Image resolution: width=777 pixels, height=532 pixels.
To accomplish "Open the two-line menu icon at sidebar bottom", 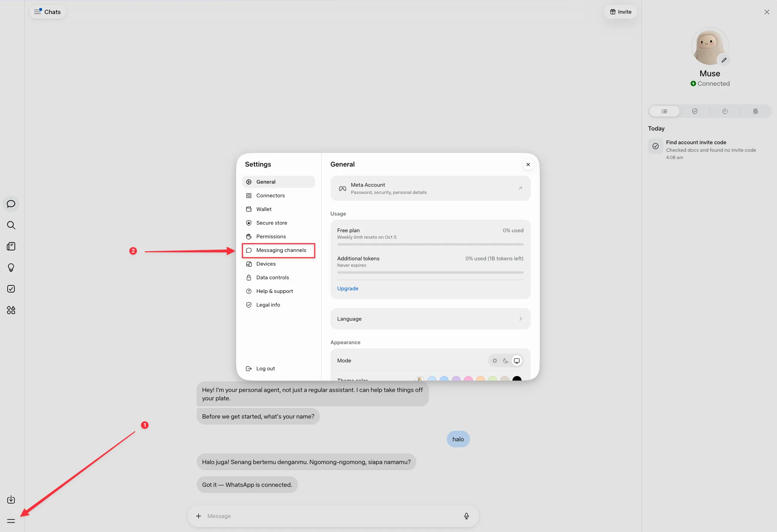I will point(11,521).
